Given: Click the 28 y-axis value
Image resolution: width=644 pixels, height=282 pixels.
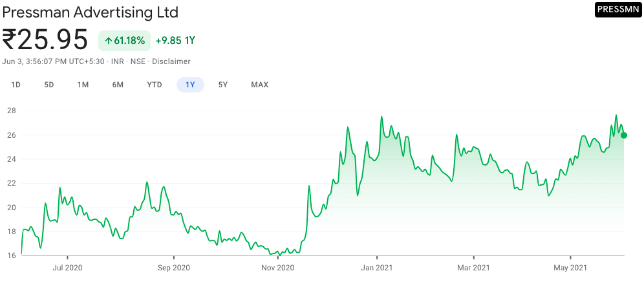Looking at the screenshot, I should click(11, 111).
